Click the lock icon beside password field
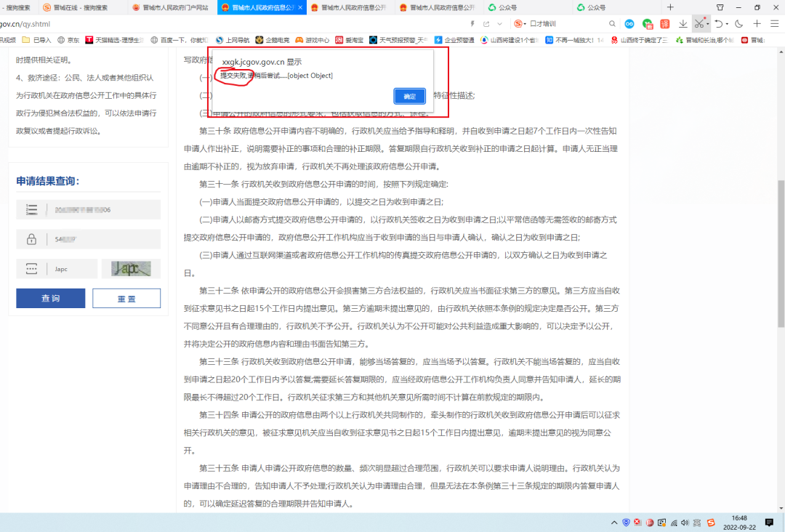 [x=31, y=239]
